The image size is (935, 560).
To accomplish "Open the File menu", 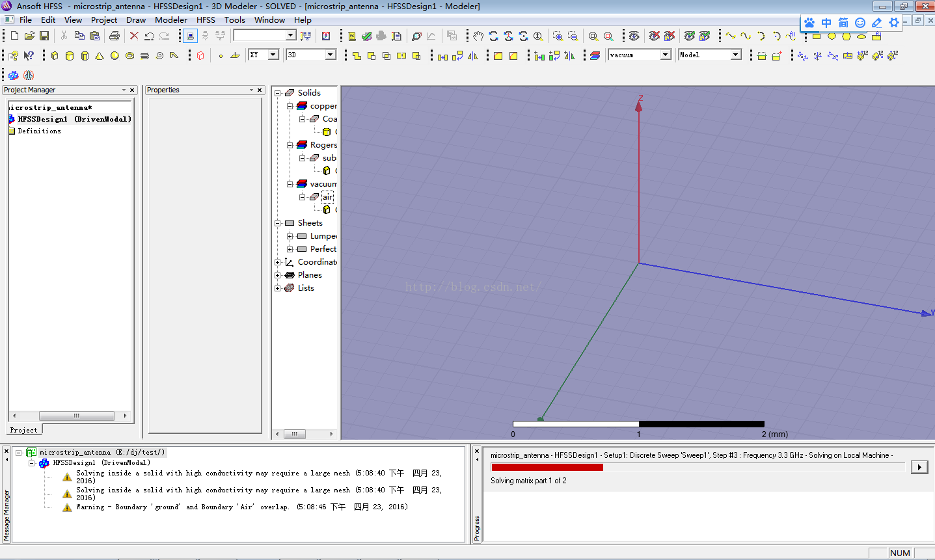I will (25, 20).
